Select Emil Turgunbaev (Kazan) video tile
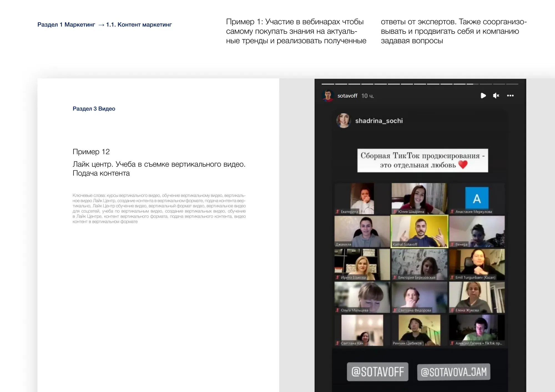 click(x=476, y=264)
